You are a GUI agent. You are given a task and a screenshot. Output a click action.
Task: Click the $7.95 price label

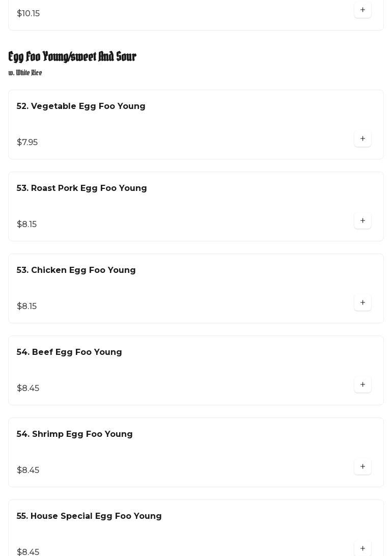coord(27,143)
